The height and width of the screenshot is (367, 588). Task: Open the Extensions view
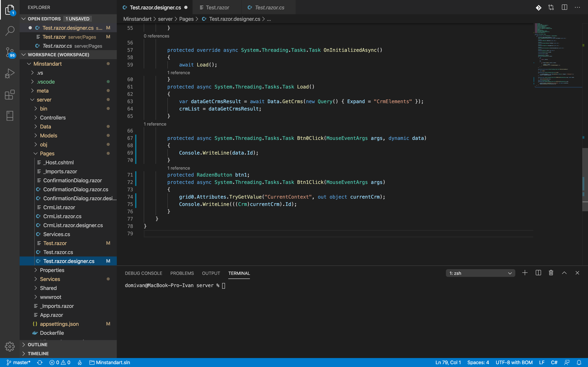coord(10,94)
